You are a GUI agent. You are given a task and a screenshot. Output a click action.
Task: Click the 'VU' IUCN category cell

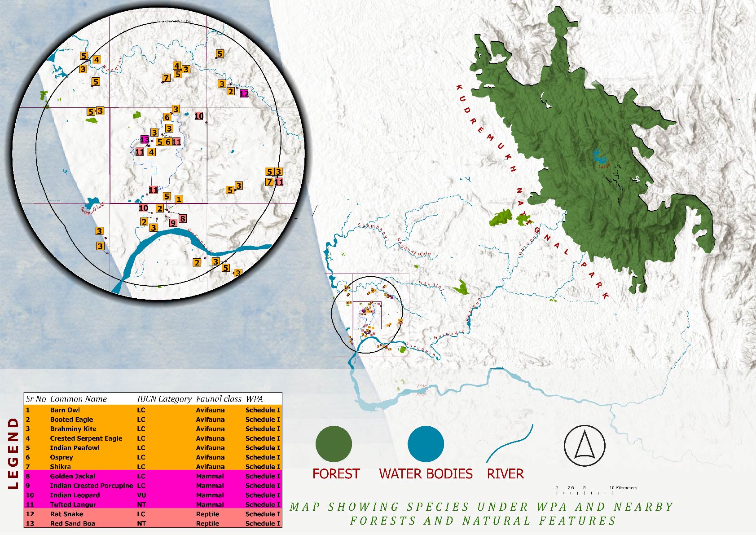click(141, 495)
